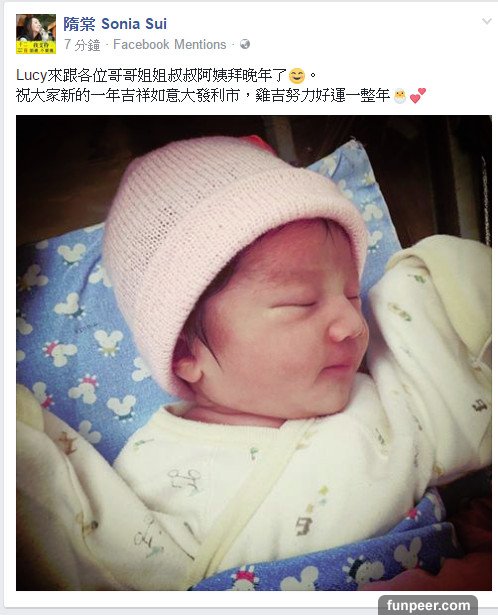Open Sonia Sui's profile picture thumbnail
This screenshot has height=615, width=498.
point(36,34)
